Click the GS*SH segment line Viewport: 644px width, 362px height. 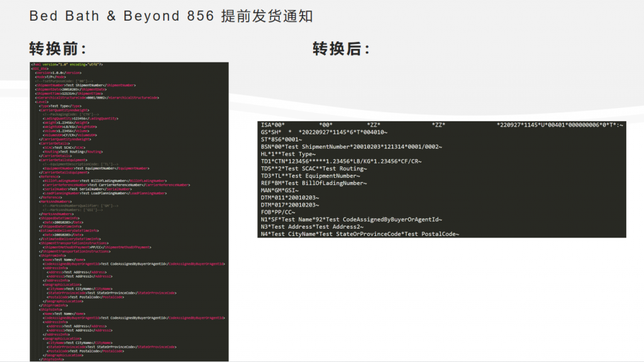pyautogui.click(x=324, y=132)
